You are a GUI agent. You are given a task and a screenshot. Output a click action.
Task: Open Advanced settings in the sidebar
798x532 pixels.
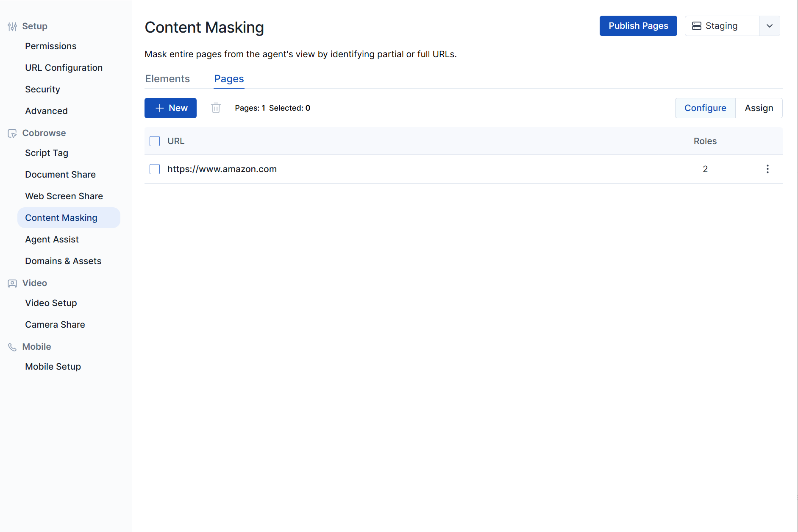(46, 111)
